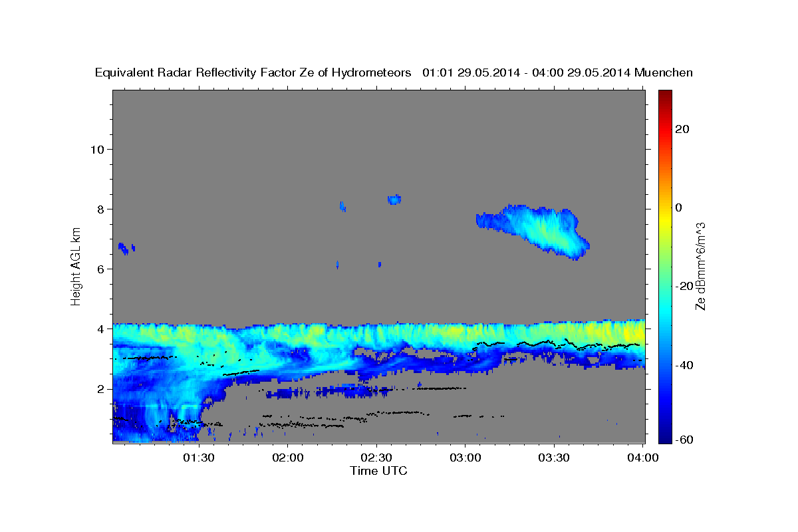Click the colorbar label -20
Screen dimensions: 798x532
click(x=684, y=286)
